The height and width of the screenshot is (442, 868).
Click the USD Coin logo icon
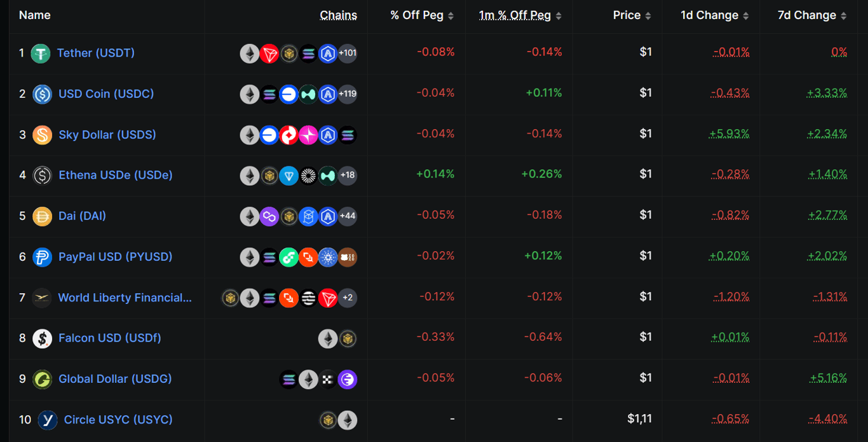click(x=42, y=94)
